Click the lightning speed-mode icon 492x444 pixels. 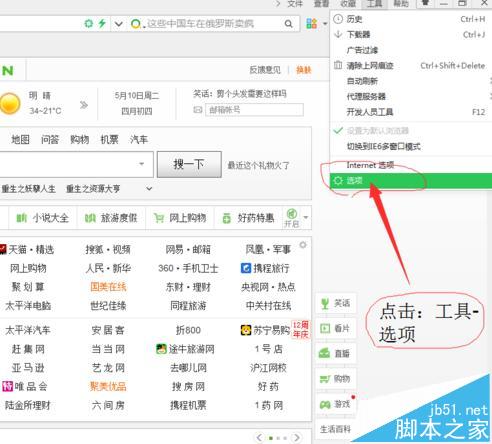click(102, 23)
